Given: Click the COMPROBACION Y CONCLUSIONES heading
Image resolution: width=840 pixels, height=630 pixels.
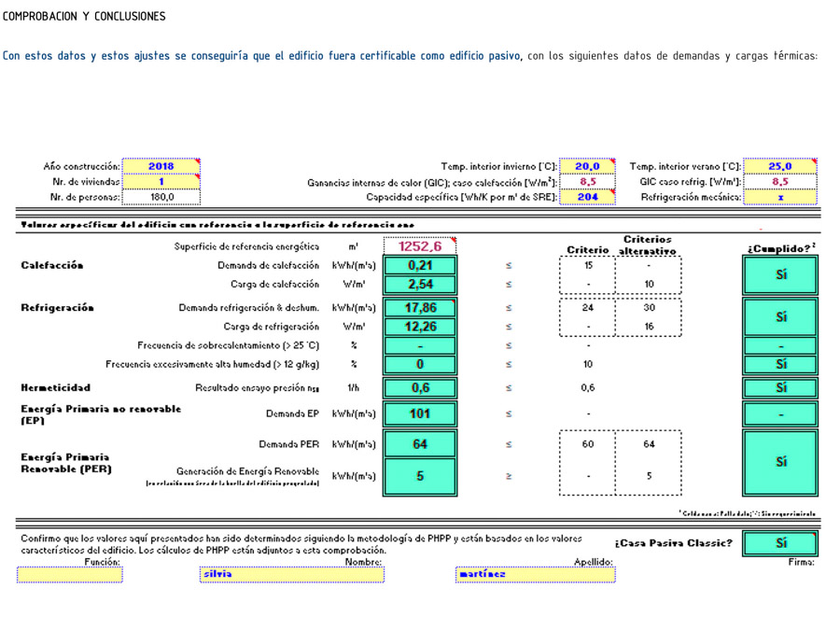Looking at the screenshot, I should tap(84, 16).
